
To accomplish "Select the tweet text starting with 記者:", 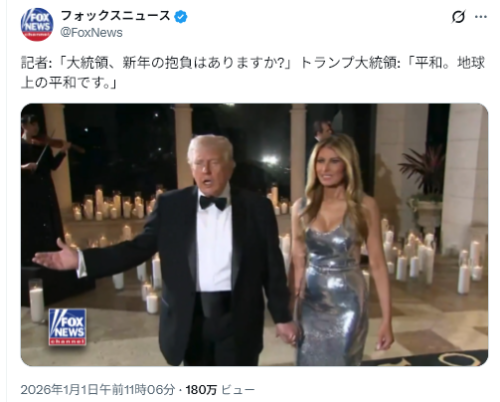I will (253, 73).
